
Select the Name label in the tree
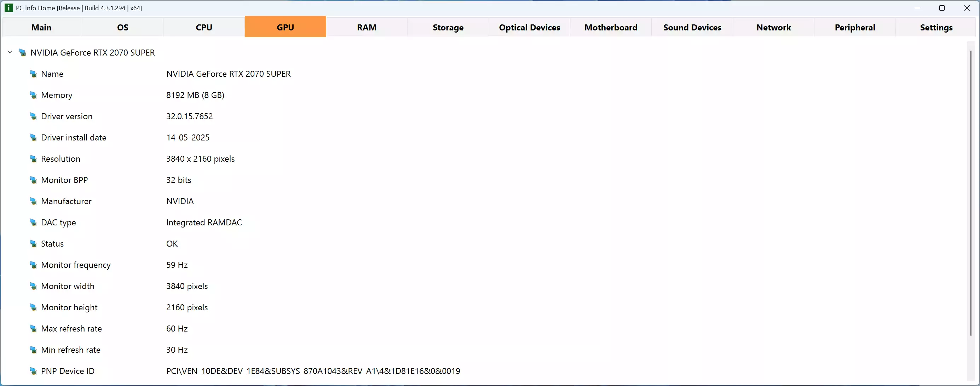tap(52, 74)
